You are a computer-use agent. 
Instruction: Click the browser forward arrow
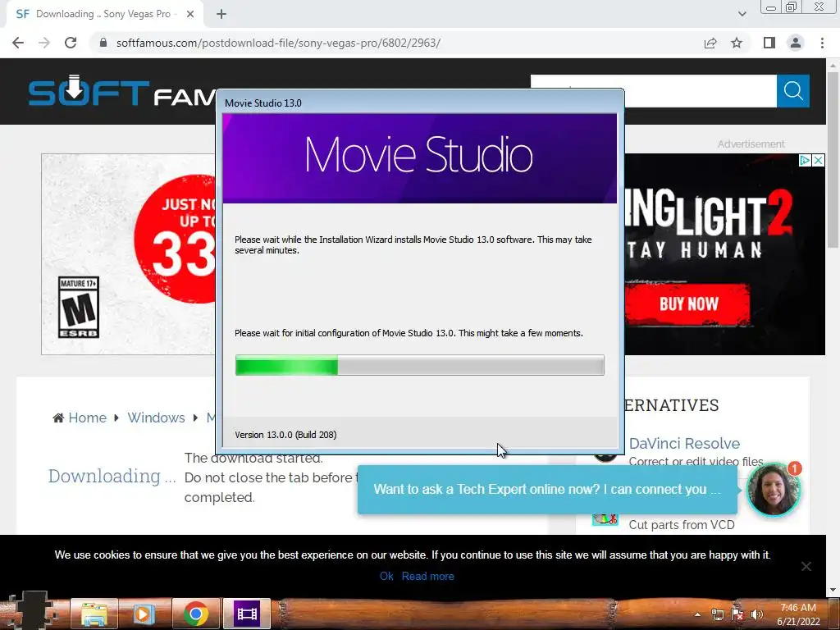point(44,43)
